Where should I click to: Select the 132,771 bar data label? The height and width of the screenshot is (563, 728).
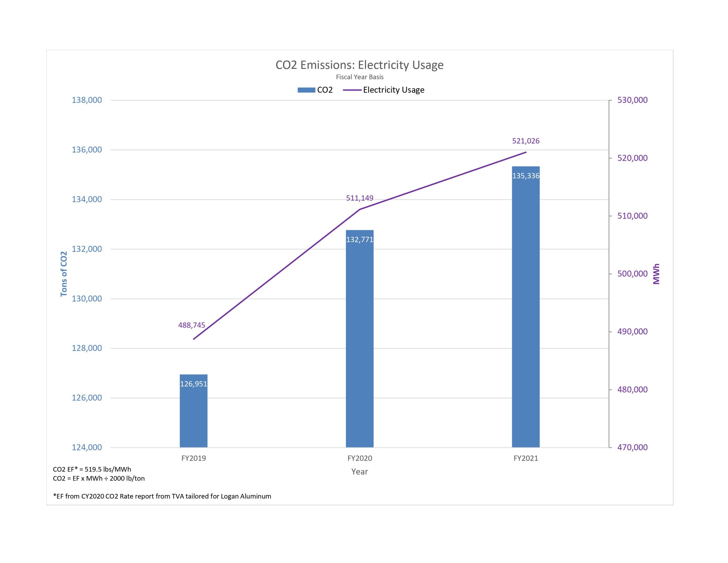pyautogui.click(x=360, y=240)
